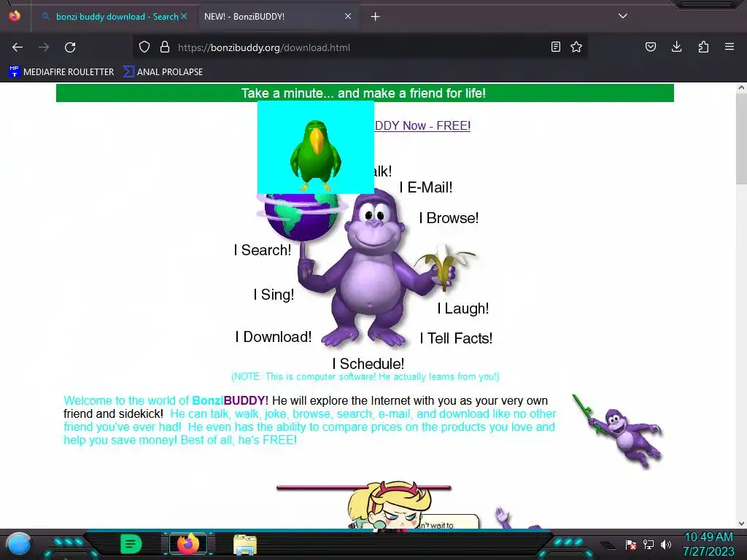Select the NEW! - BonziBUDDY! tab

coord(278,17)
